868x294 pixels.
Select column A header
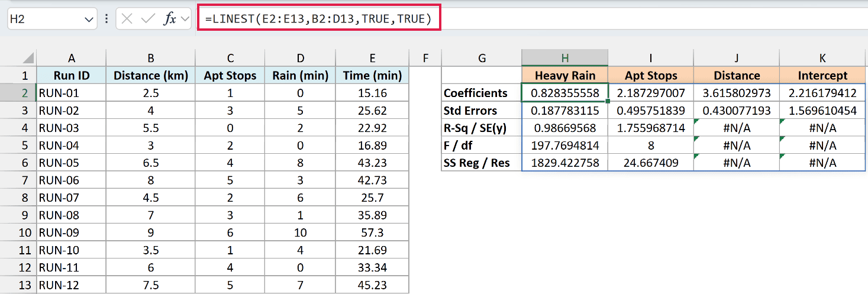click(72, 58)
